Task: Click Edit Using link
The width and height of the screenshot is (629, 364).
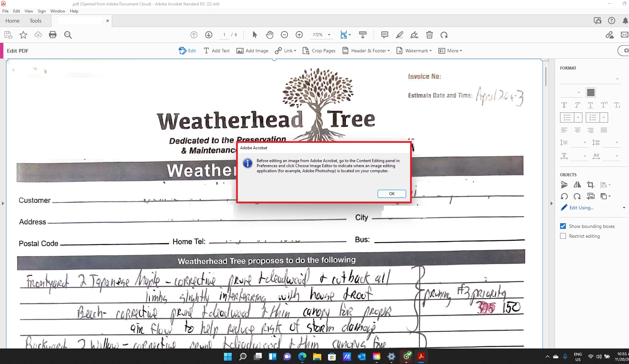Action: [581, 208]
